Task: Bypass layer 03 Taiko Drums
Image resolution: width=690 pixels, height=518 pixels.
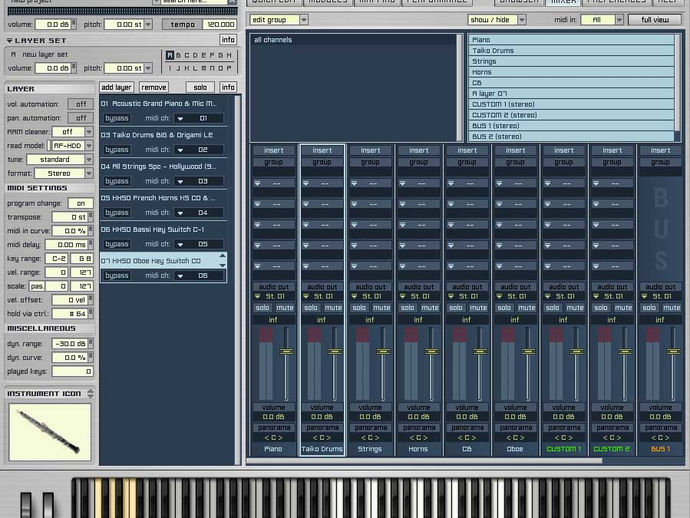Action: tap(117, 150)
